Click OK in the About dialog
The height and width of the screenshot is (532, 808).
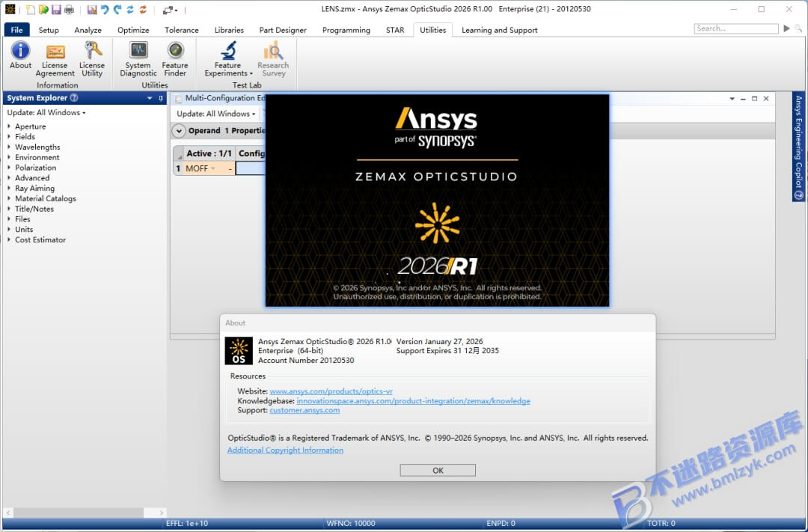(x=438, y=470)
